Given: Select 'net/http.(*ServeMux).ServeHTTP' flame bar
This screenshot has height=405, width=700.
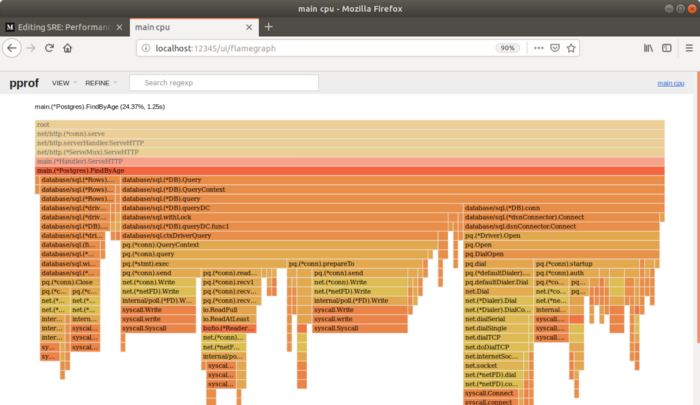Looking at the screenshot, I should coord(350,152).
